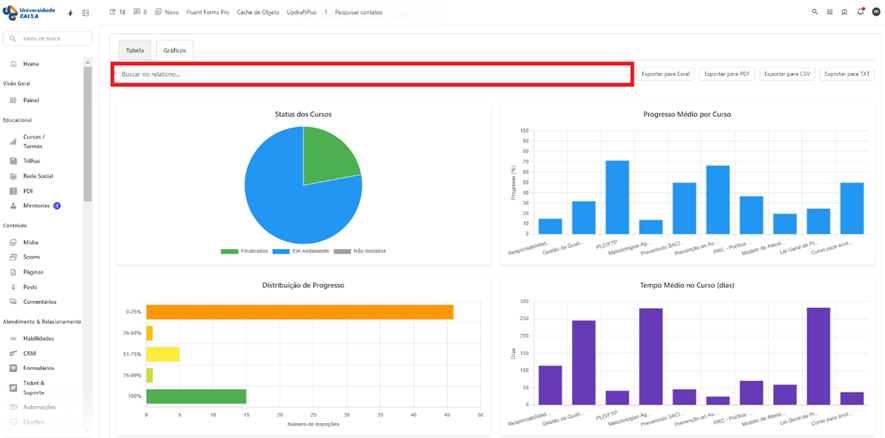Click the Buscar no relatório search field
This screenshot has width=885, height=438.
tap(371, 74)
